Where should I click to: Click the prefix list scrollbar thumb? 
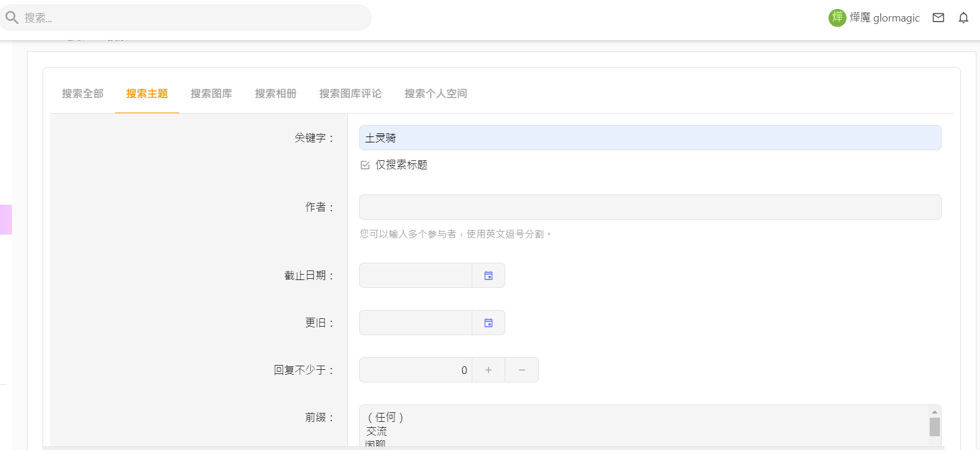coord(935,427)
